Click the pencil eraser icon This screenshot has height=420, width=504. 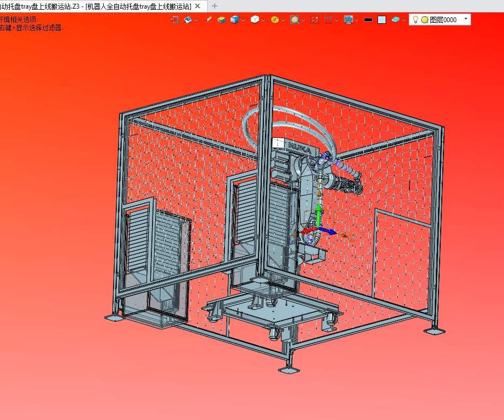click(x=209, y=19)
